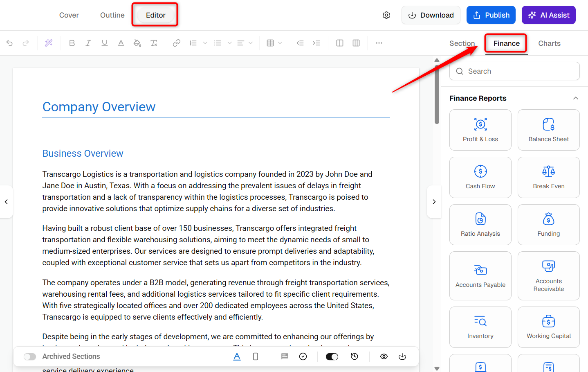The height and width of the screenshot is (372, 588).
Task: Click the download icon in the bottom bar
Action: coord(402,356)
